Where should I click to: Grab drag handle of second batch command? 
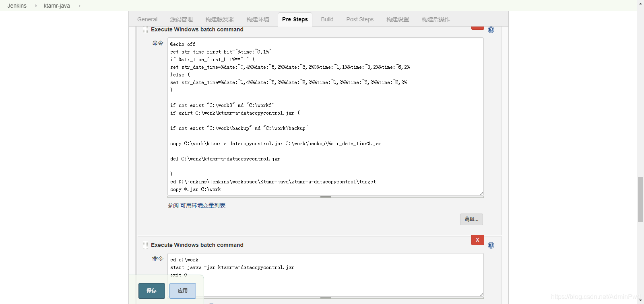145,245
